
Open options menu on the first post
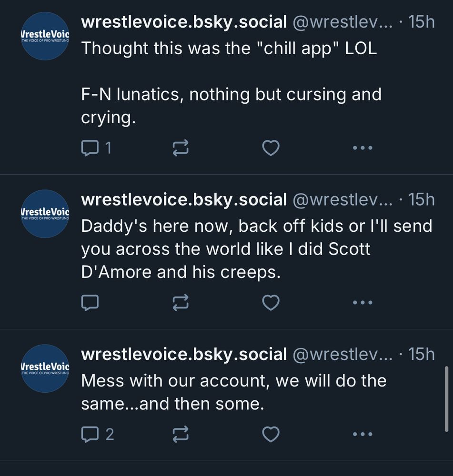tap(362, 148)
